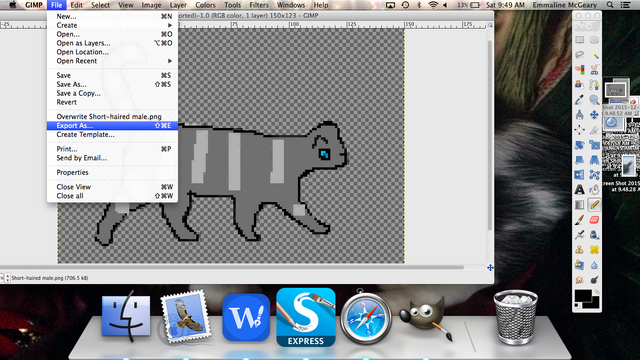Open the GIMP app in the Dock

pyautogui.click(x=424, y=318)
